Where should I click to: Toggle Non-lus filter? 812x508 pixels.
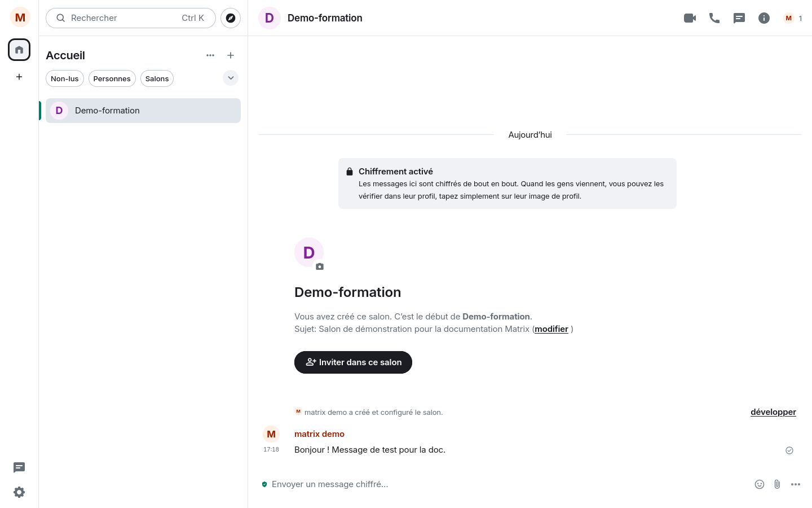[x=65, y=78]
